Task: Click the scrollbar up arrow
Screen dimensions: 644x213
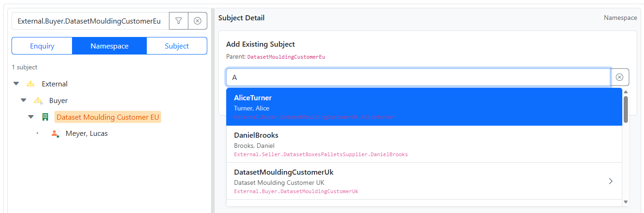Action: click(x=626, y=91)
